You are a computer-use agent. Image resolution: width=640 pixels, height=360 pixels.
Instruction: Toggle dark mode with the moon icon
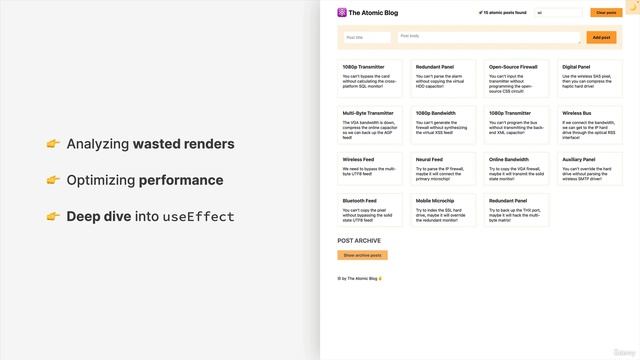[633, 7]
